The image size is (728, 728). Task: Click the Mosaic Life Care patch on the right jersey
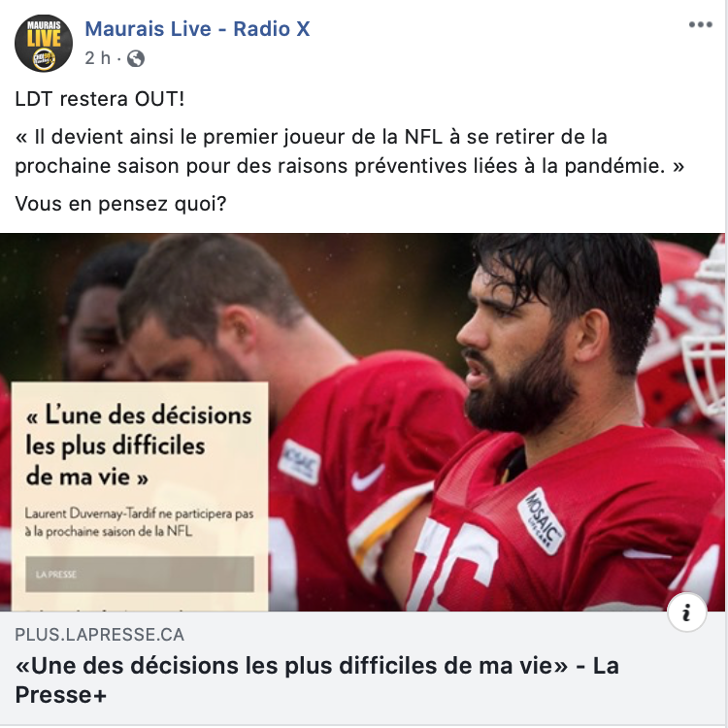coord(542,521)
